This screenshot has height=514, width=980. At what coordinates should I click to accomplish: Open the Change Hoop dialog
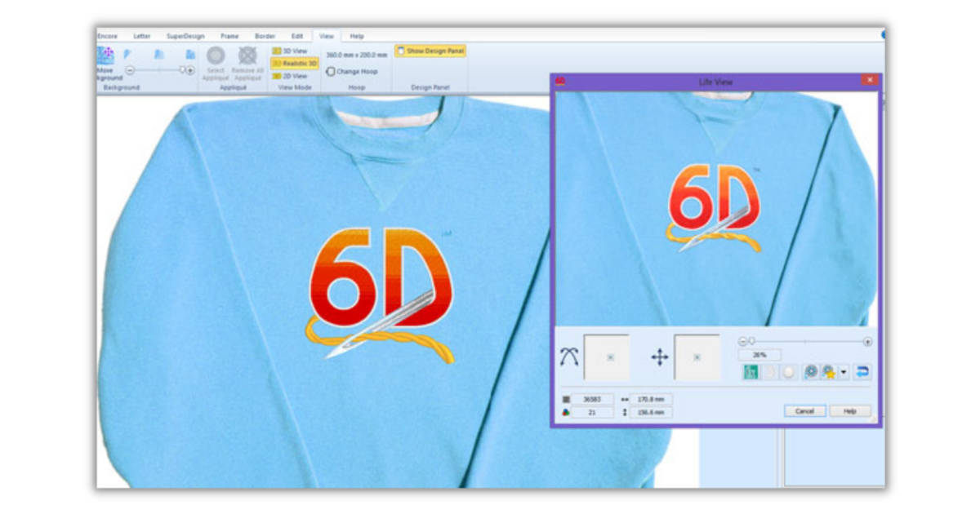tap(351, 70)
